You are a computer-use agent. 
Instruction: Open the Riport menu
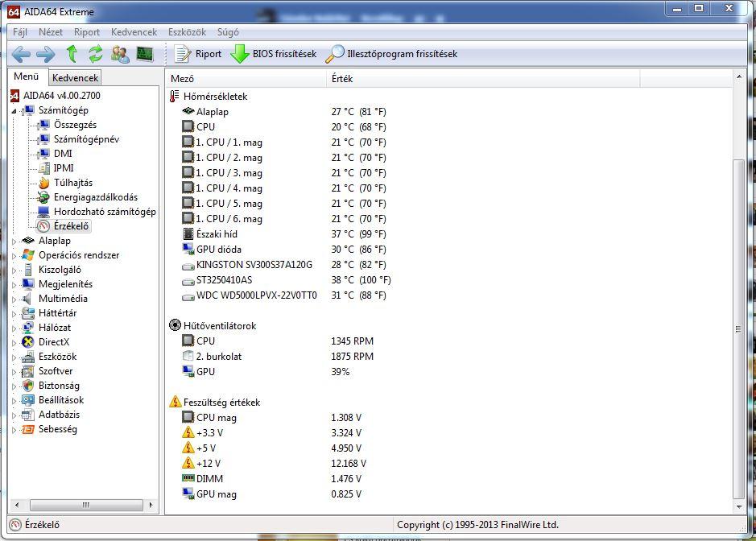87,32
